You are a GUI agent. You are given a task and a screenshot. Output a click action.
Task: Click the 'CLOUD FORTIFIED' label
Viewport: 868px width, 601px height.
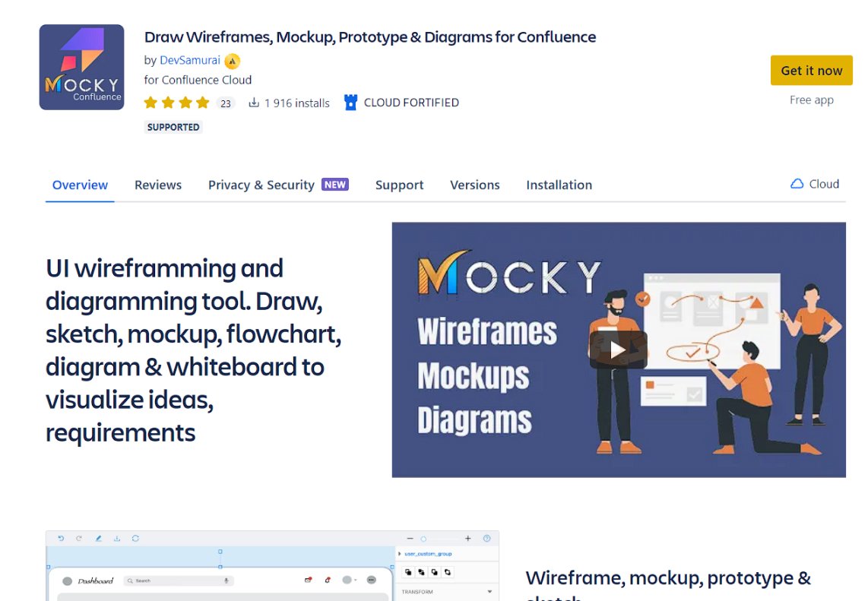coord(411,103)
